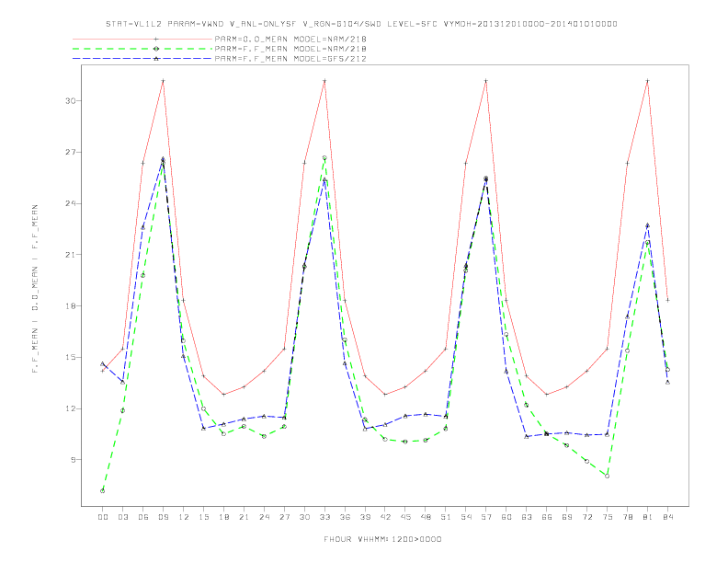Click x-axis forecast hour label 57

(x=486, y=517)
